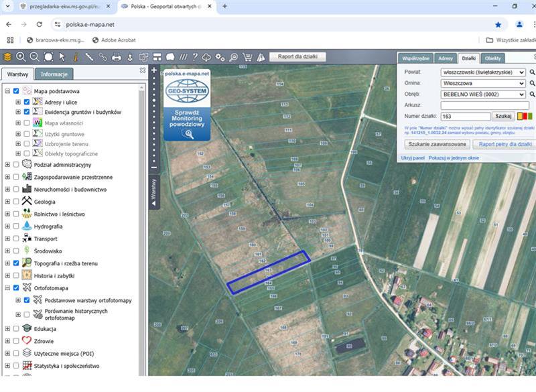536x392 pixels.
Task: Expand the Podział administracyjny tree node
Action: 7,164
